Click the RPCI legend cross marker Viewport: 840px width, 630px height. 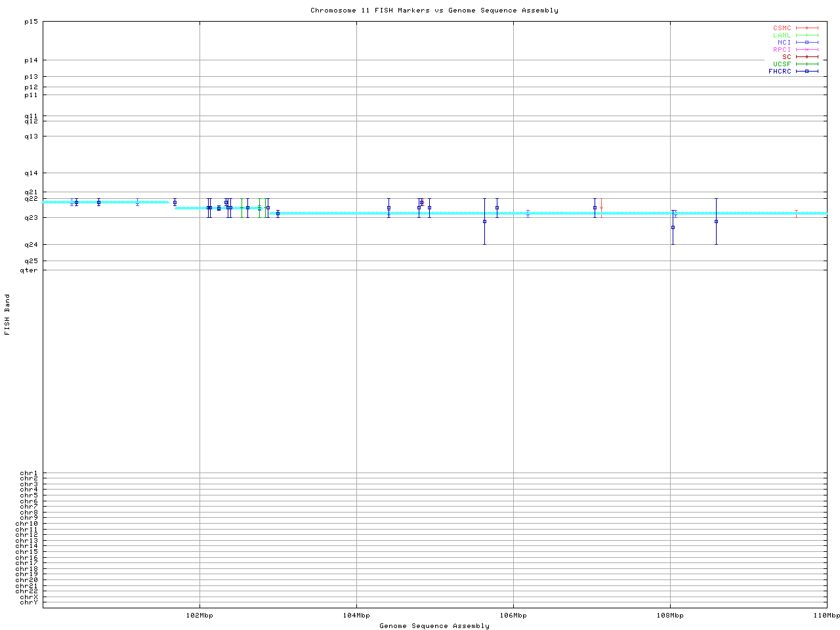click(x=807, y=49)
